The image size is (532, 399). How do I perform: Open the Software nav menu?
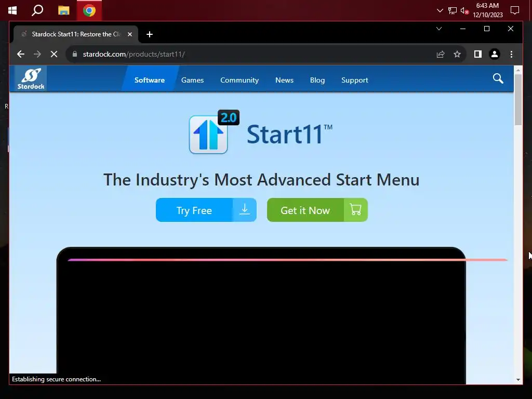point(150,80)
